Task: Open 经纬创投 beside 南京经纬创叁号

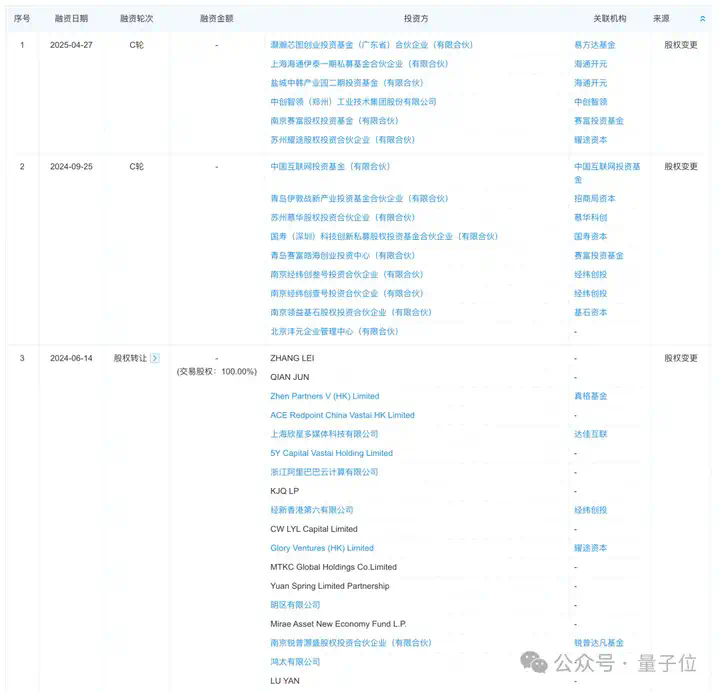Action: tap(591, 274)
